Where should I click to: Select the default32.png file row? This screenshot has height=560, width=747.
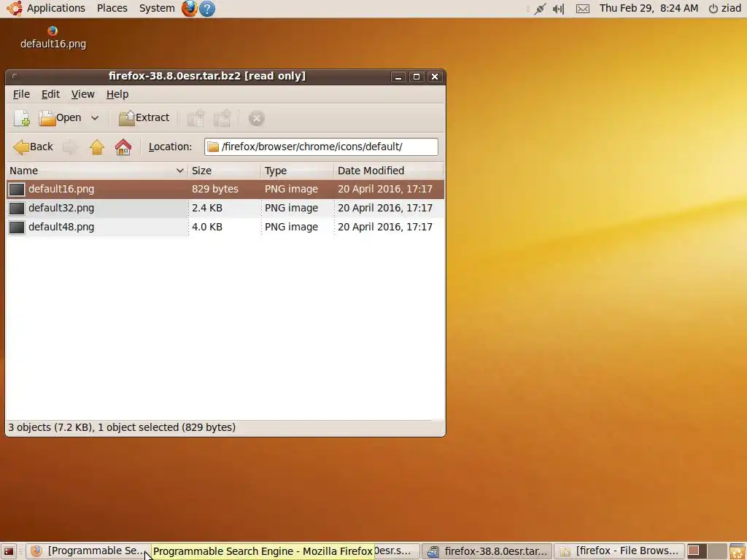(225, 208)
